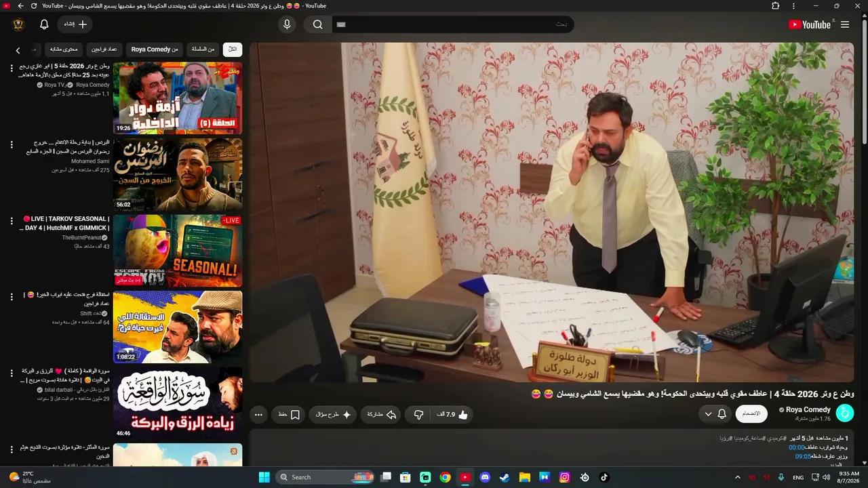Image resolution: width=868 pixels, height=488 pixels.
Task: Open more actions beside the حفظ button
Action: coord(258,414)
